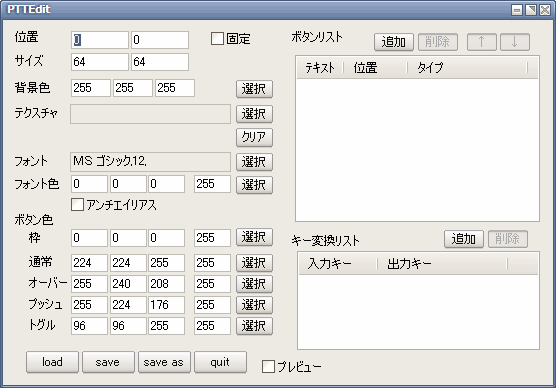The image size is (556, 388).
Task: Pick the 枠 color with 選択
Action: point(254,237)
